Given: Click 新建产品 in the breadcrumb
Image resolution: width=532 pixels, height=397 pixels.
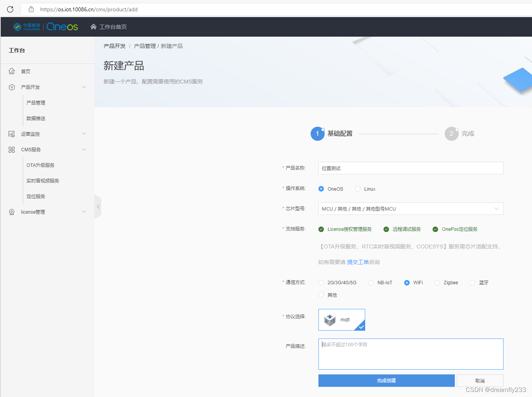Looking at the screenshot, I should click(171, 46).
